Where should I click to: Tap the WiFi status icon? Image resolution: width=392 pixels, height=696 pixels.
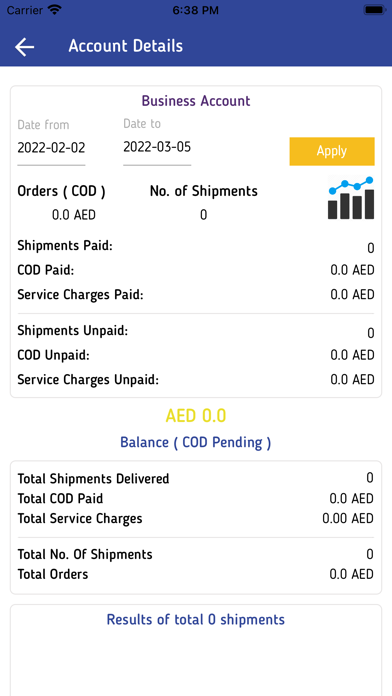[55, 10]
